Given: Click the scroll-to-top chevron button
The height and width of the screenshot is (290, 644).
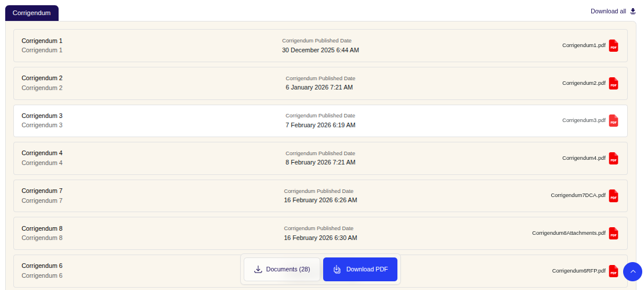Looking at the screenshot, I should coord(632,271).
